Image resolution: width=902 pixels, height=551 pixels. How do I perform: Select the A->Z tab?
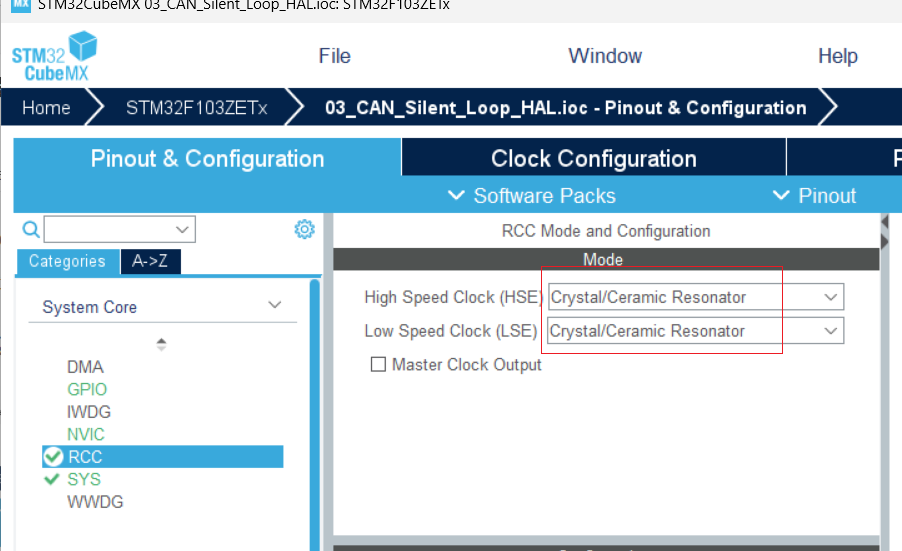(x=150, y=261)
